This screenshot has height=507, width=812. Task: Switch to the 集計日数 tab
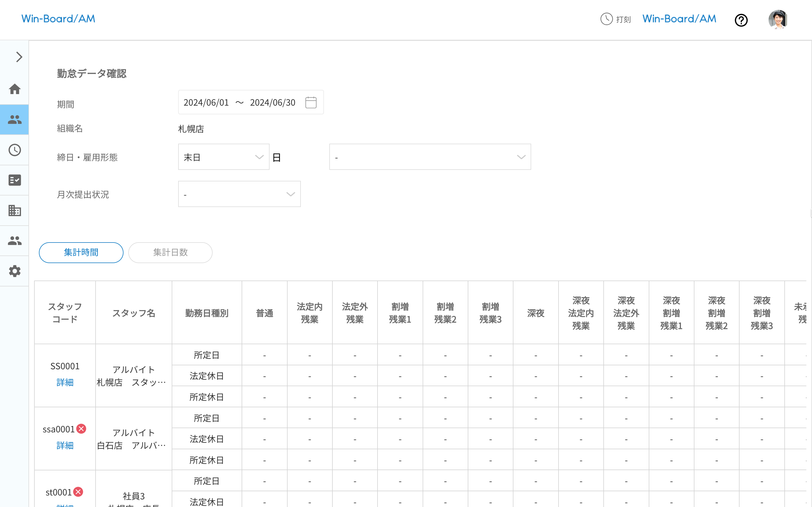tap(170, 252)
